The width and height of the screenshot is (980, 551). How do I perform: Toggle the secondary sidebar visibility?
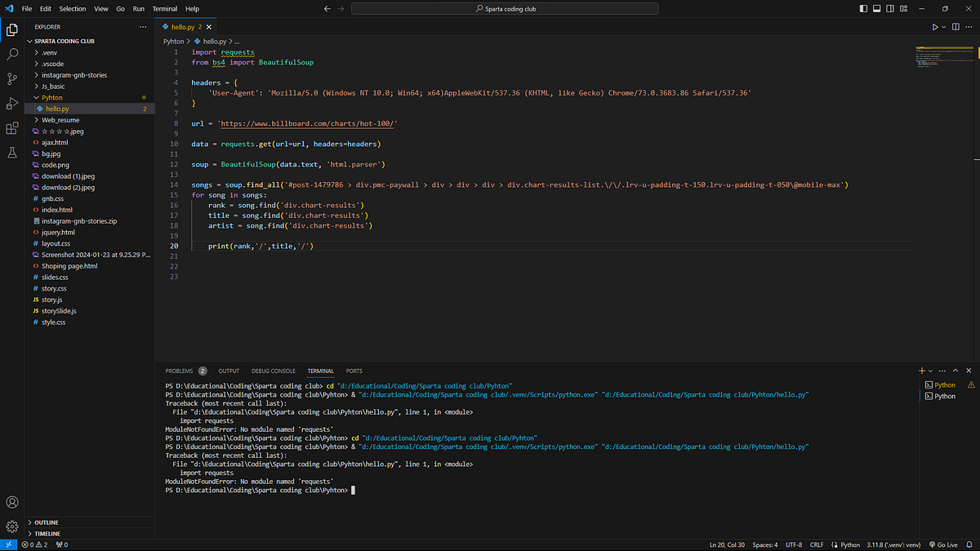click(x=889, y=8)
